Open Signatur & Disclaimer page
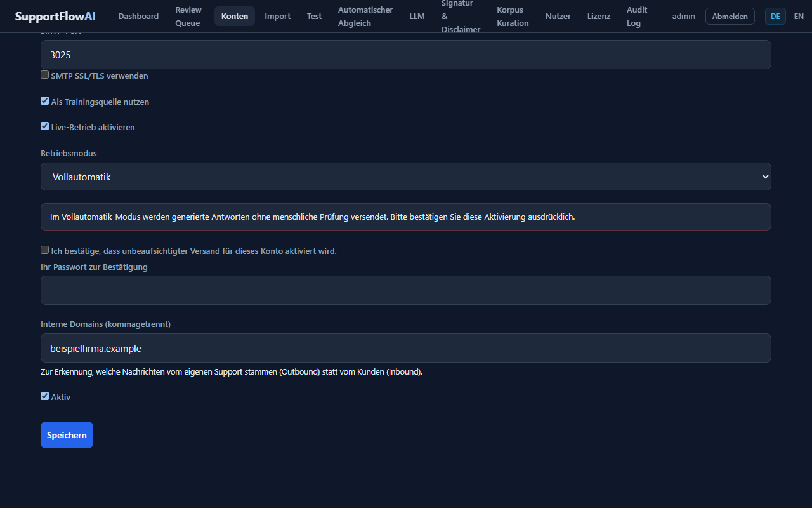 tap(461, 17)
